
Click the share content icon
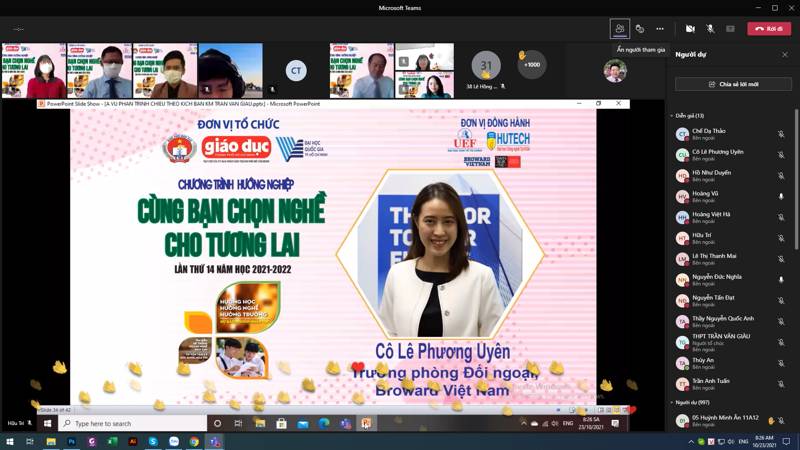pyautogui.click(x=730, y=28)
